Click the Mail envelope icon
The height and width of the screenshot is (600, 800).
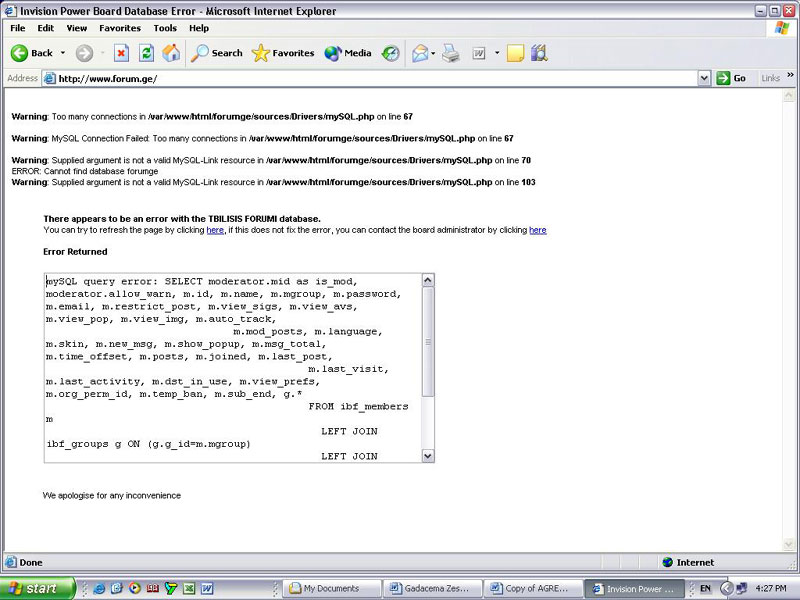pyautogui.click(x=420, y=53)
